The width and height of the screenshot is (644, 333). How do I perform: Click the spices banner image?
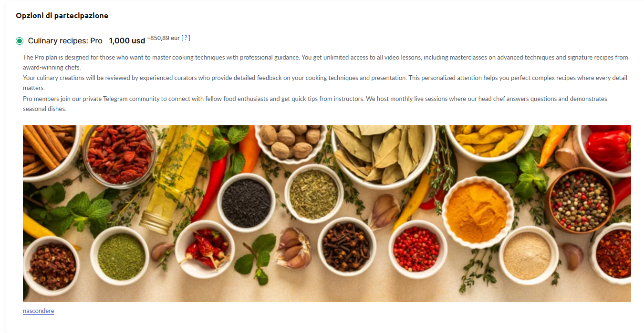tap(327, 213)
